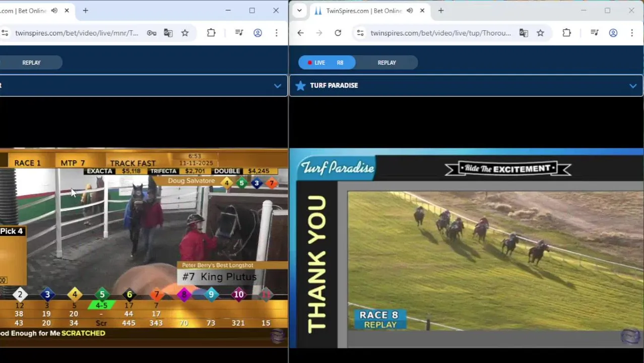
Task: Close the right browser window
Action: [631, 11]
